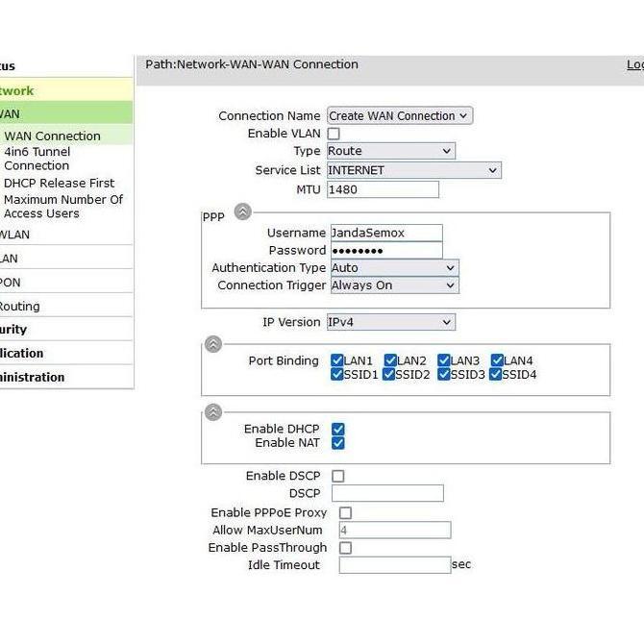
Task: Collapse the DHCP and NAT section icon
Action: pos(213,412)
